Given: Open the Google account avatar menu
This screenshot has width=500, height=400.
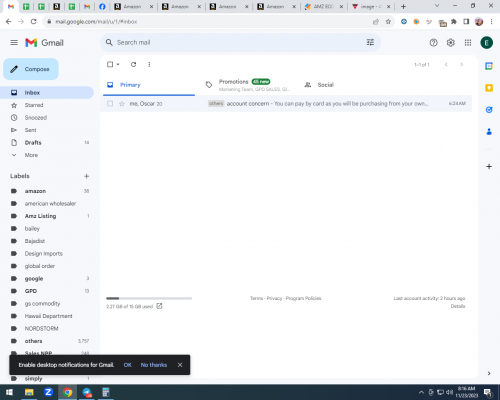Looking at the screenshot, I should tap(487, 43).
